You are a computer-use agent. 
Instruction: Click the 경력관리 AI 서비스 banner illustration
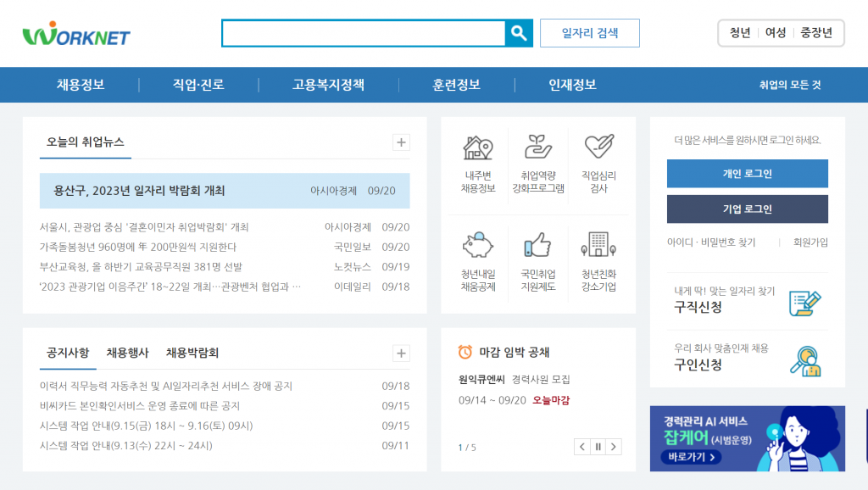[x=799, y=438]
